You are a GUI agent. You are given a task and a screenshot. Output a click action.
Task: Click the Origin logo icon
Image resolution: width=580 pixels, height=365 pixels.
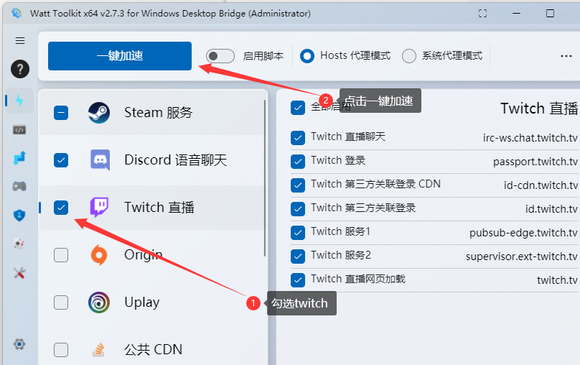[x=99, y=255]
